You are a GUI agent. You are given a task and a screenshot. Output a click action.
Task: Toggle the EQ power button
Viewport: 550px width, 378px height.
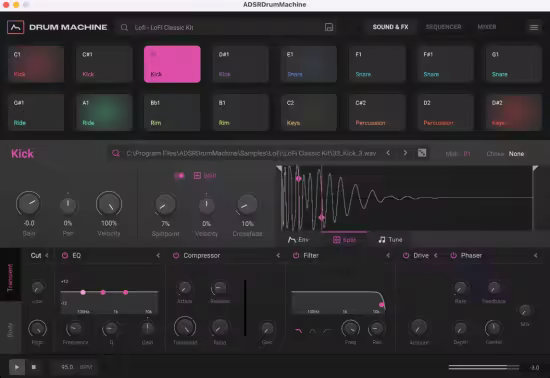click(x=65, y=255)
